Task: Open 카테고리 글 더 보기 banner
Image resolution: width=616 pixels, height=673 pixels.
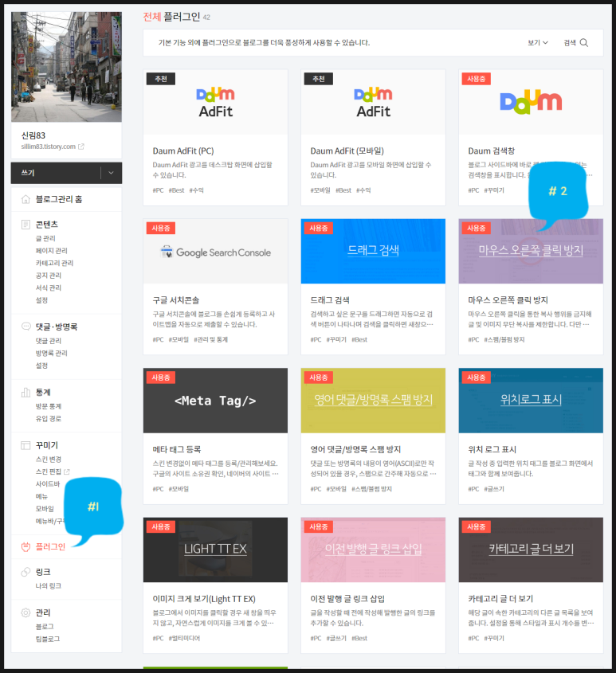Action: (531, 550)
